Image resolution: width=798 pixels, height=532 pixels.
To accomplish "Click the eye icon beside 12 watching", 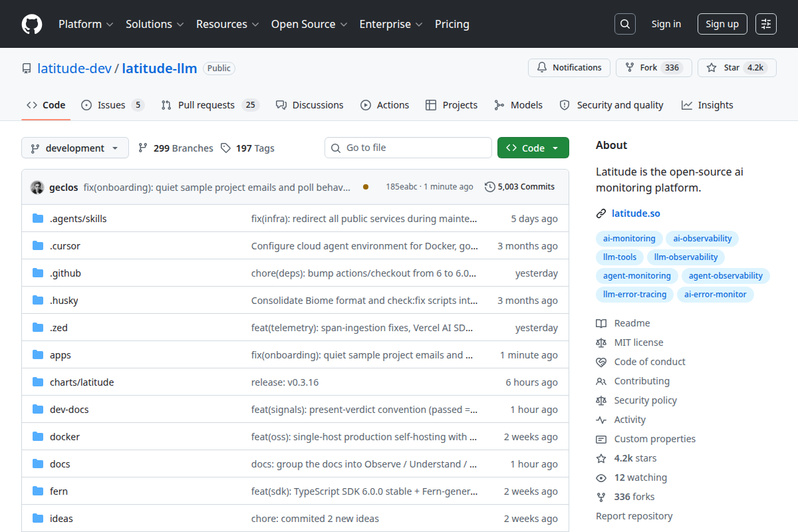I will coord(601,477).
